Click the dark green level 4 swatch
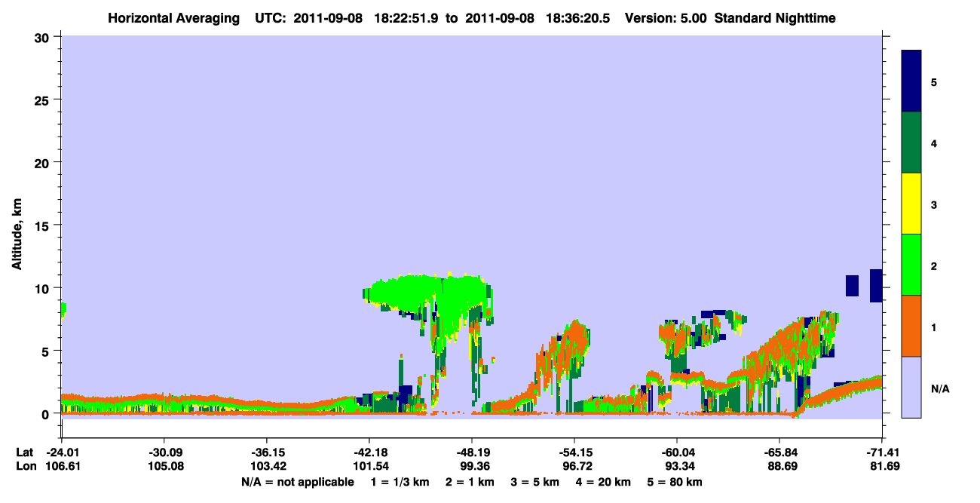 coord(911,143)
